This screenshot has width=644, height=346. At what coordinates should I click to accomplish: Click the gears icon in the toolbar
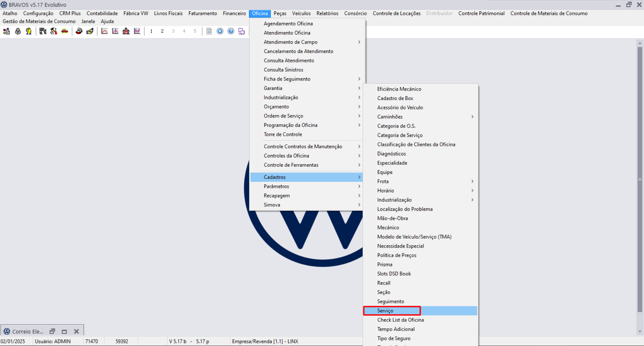pyautogui.click(x=43, y=31)
